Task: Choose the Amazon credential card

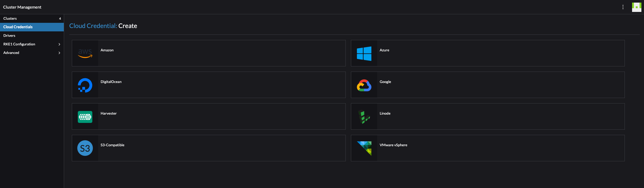Action: click(209, 53)
